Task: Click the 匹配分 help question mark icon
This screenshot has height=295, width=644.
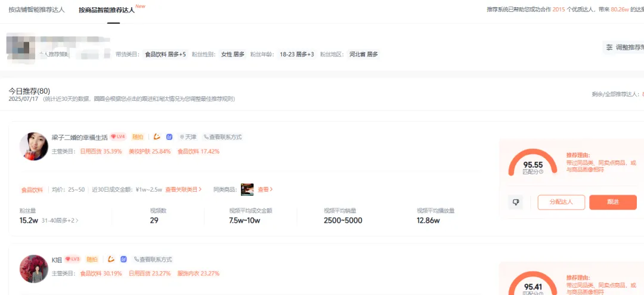Action: [x=541, y=172]
